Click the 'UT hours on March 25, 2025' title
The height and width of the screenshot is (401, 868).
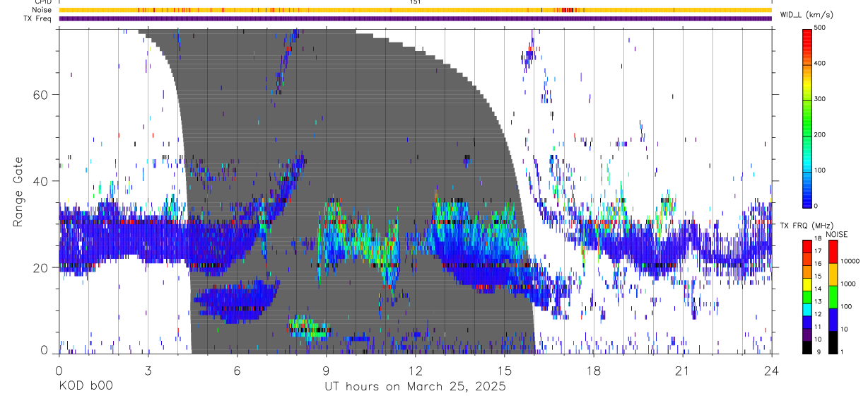[415, 386]
